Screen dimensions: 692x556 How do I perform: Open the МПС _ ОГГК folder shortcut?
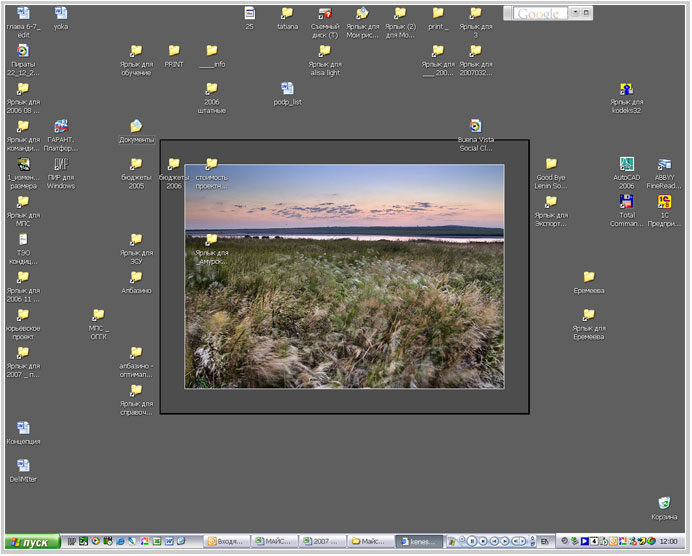98,324
